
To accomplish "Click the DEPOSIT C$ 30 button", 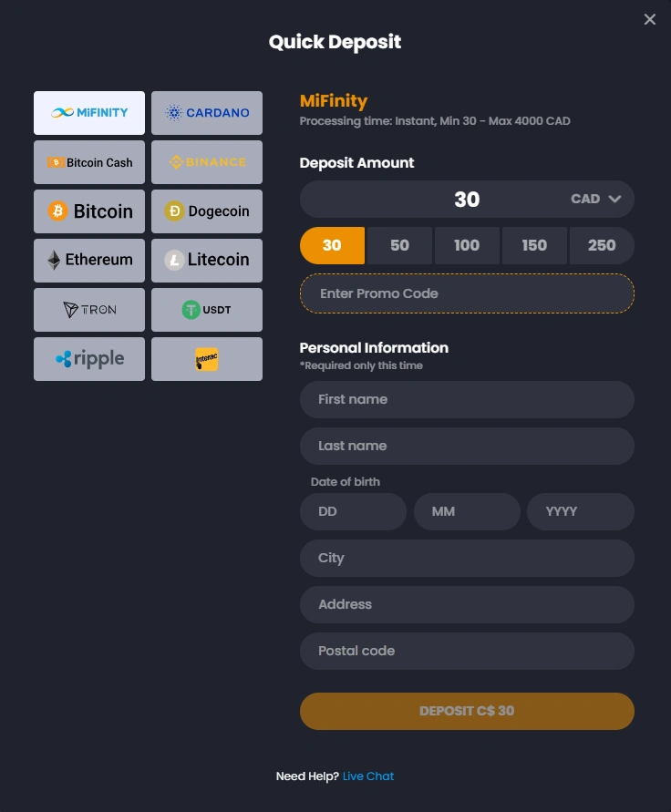I will coord(467,711).
